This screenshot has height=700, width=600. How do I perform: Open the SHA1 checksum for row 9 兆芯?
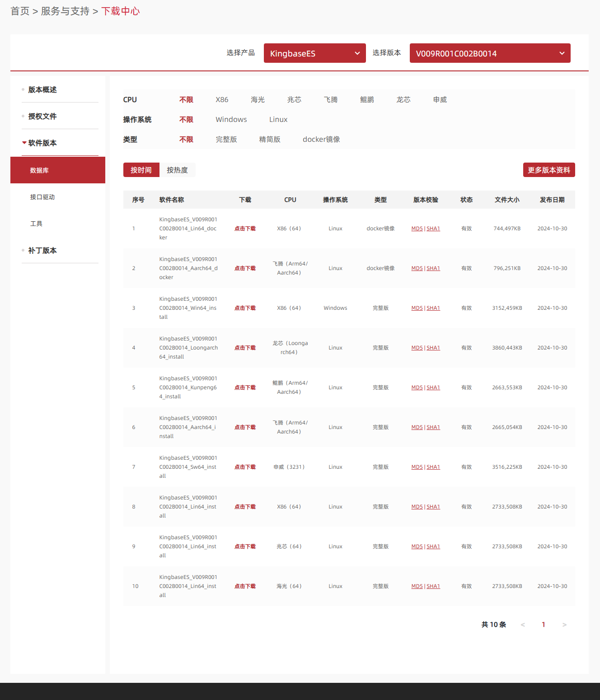433,546
